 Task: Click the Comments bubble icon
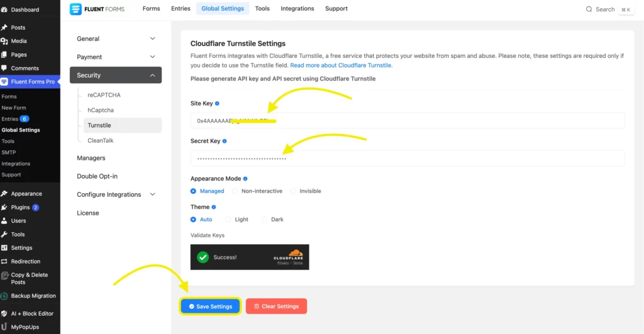click(4, 68)
